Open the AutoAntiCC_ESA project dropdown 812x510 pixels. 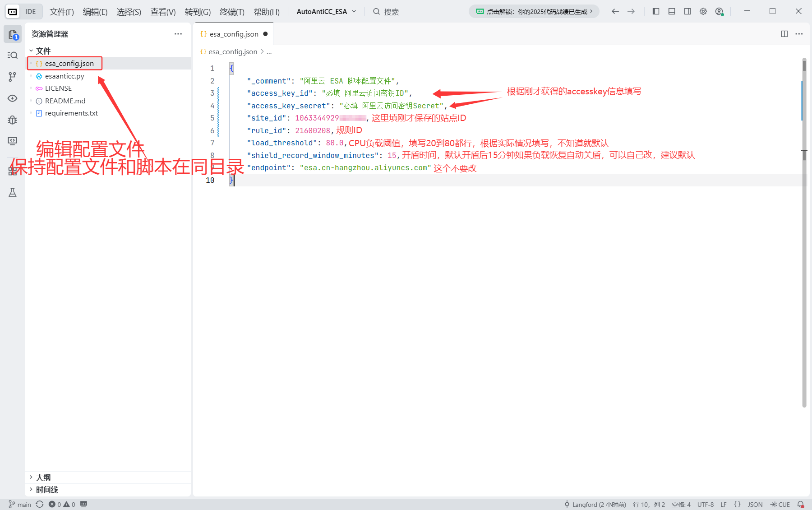pos(326,12)
